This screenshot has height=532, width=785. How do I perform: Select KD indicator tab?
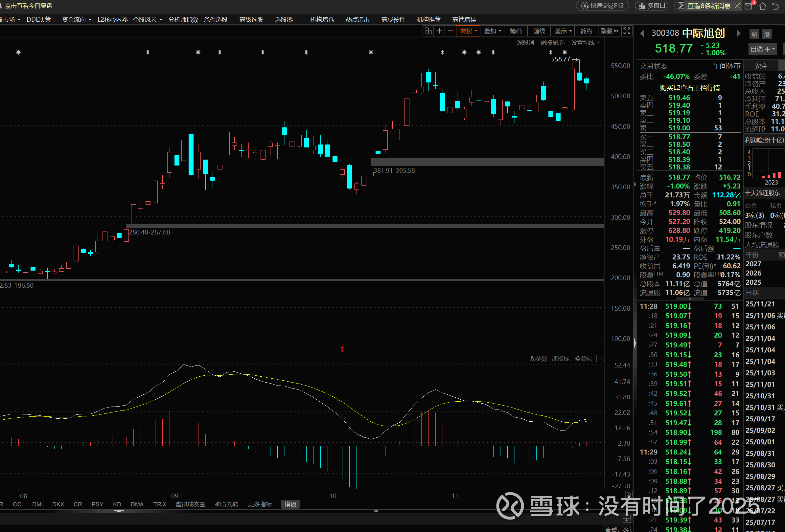pyautogui.click(x=117, y=504)
